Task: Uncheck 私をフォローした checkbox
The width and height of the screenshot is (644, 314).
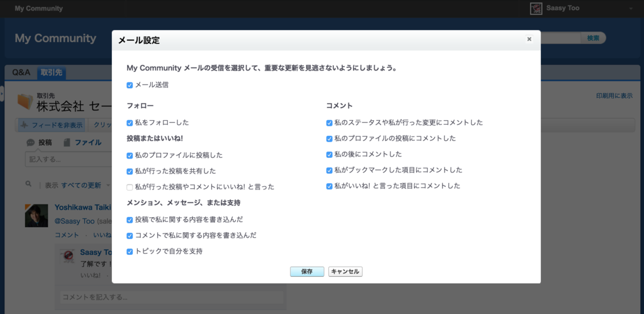Action: tap(130, 123)
